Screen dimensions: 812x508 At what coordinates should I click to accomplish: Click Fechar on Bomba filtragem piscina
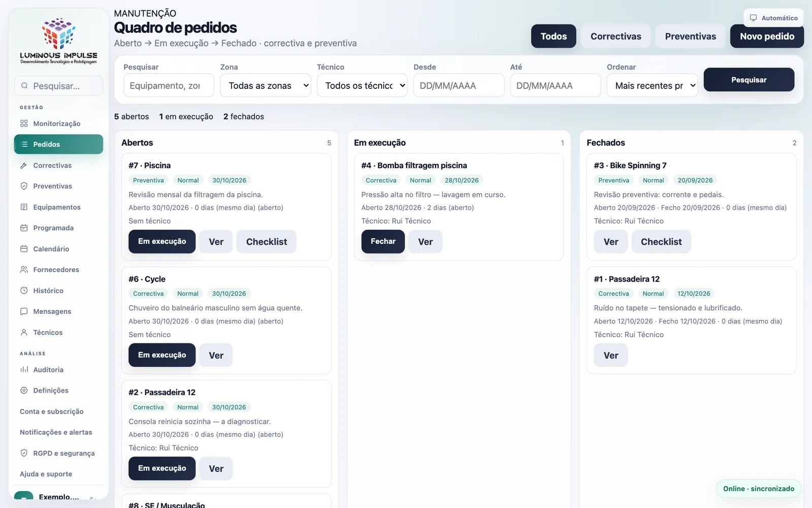click(x=383, y=241)
